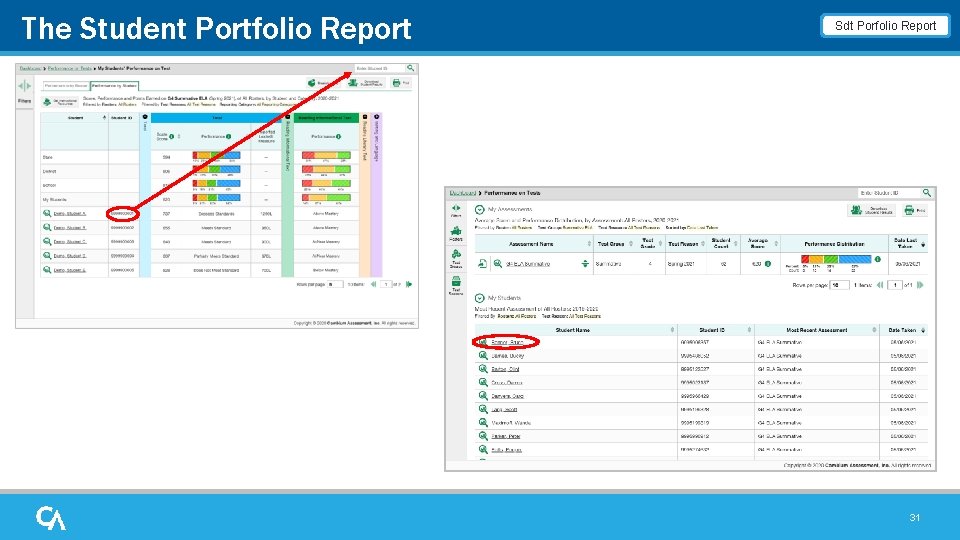This screenshot has width=960, height=540.
Task: Click Print button in left screenshot
Action: pos(400,83)
